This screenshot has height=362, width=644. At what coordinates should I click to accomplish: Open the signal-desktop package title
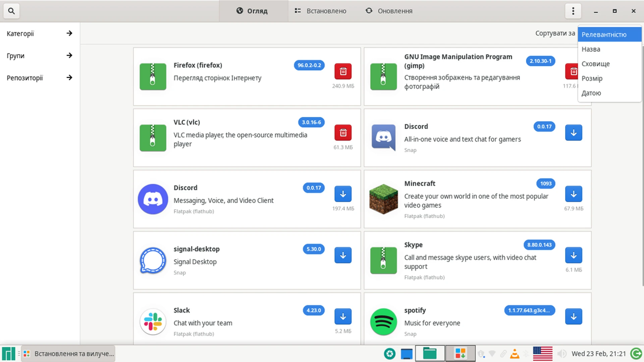(197, 249)
